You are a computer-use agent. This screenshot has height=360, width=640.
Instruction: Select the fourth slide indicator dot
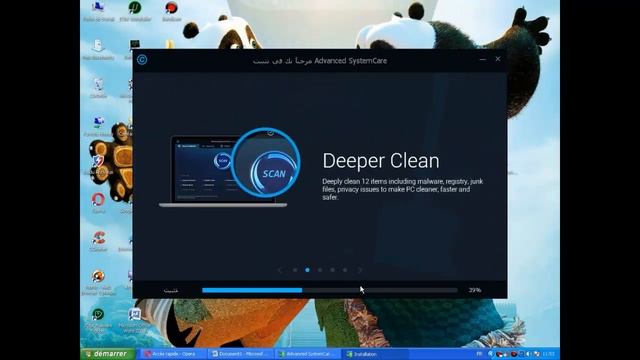(332, 270)
